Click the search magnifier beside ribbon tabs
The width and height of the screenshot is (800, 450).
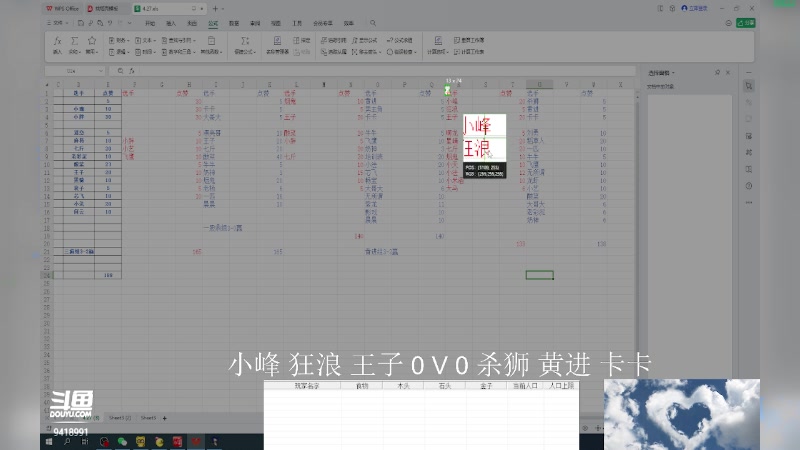[x=373, y=23]
